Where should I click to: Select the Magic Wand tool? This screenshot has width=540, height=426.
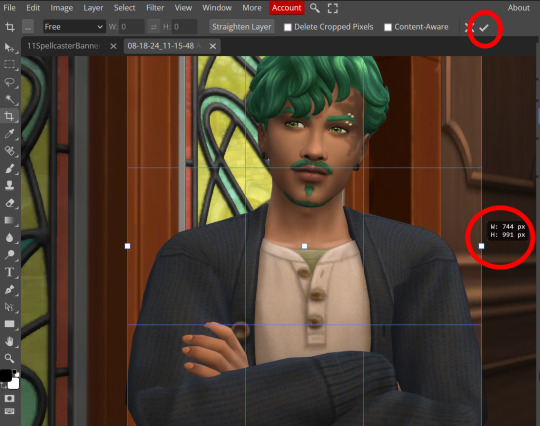(x=9, y=99)
